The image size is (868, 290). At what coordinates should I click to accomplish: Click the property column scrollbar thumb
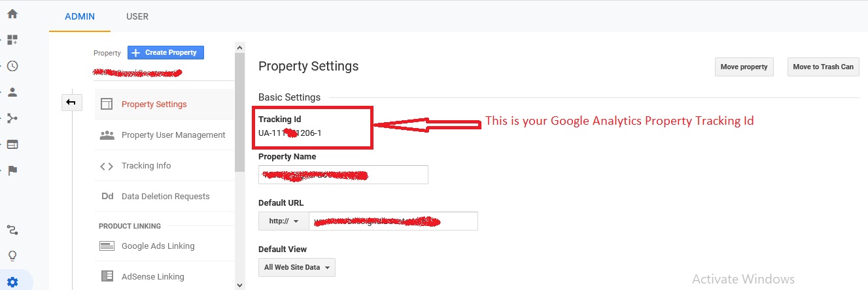point(240,112)
